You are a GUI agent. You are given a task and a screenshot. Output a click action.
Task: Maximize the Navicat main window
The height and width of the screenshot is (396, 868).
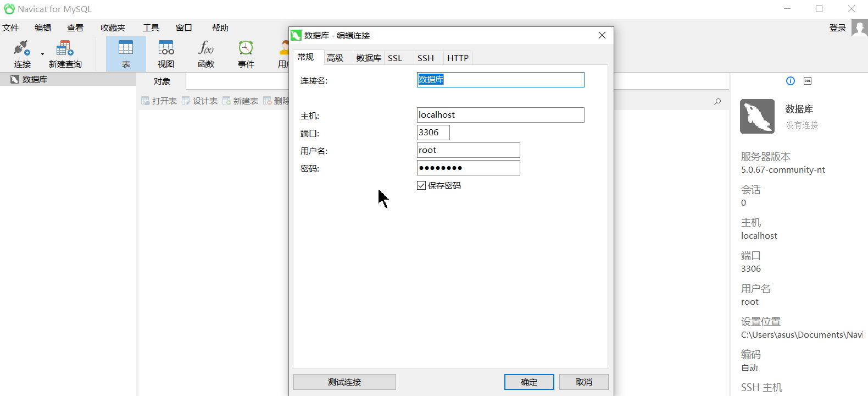(x=819, y=9)
